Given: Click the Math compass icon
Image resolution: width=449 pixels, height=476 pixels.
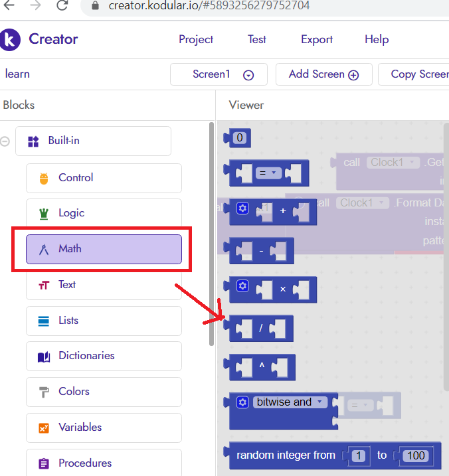Looking at the screenshot, I should tap(44, 250).
